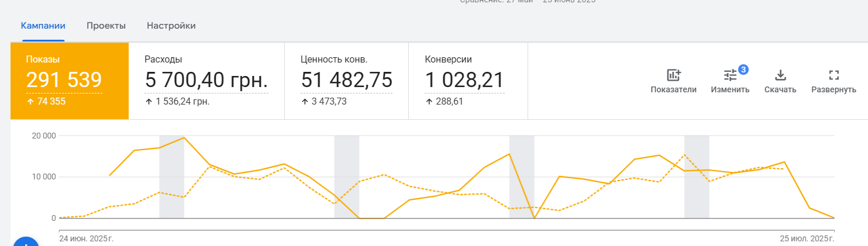Click the 1 028,21 conversions value
Viewport: 868px width, 246px height.
464,80
